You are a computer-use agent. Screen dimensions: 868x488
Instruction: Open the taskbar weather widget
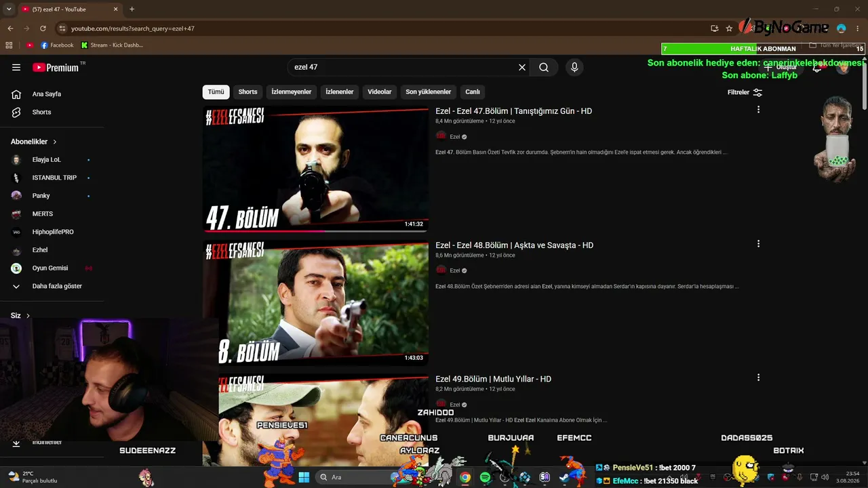pos(33,477)
